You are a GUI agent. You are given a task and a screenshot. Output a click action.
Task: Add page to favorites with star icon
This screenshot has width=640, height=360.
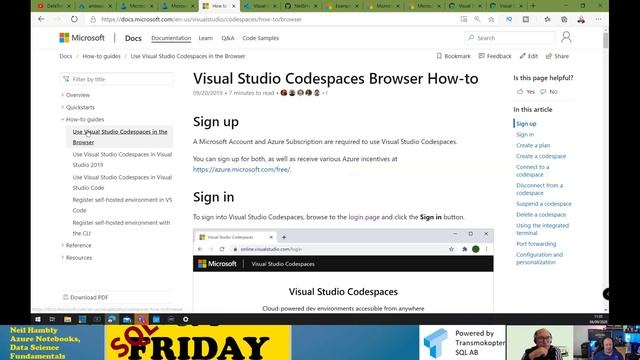[491, 19]
